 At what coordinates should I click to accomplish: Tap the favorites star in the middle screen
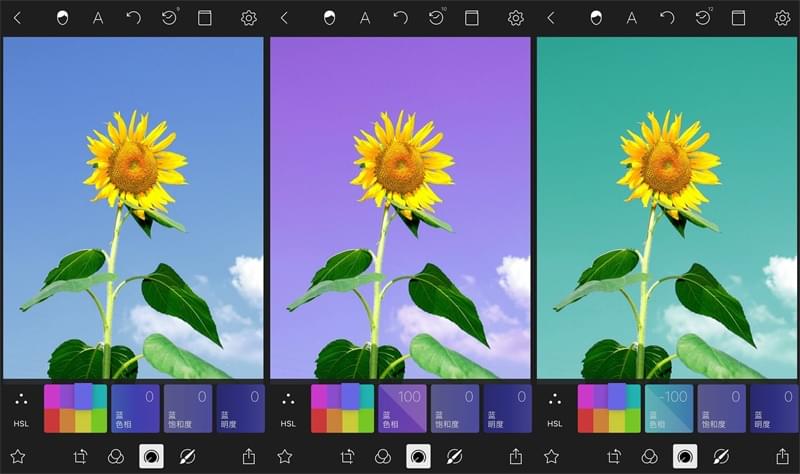point(284,456)
